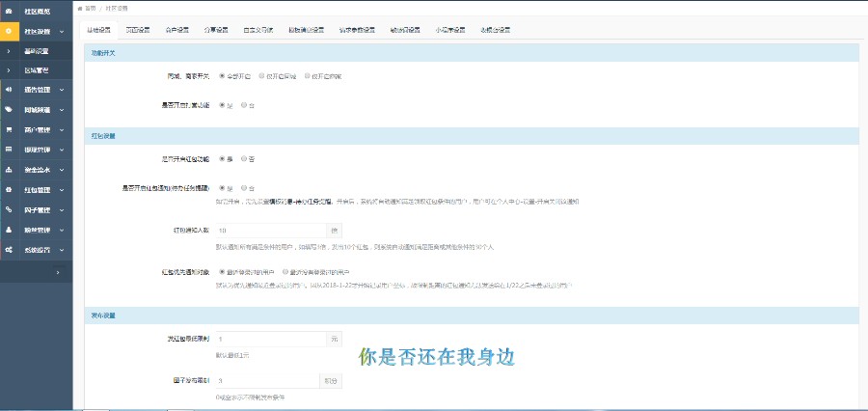Switch to the 会员设置 tab
Screen dimensions: 868x411
tap(177, 30)
